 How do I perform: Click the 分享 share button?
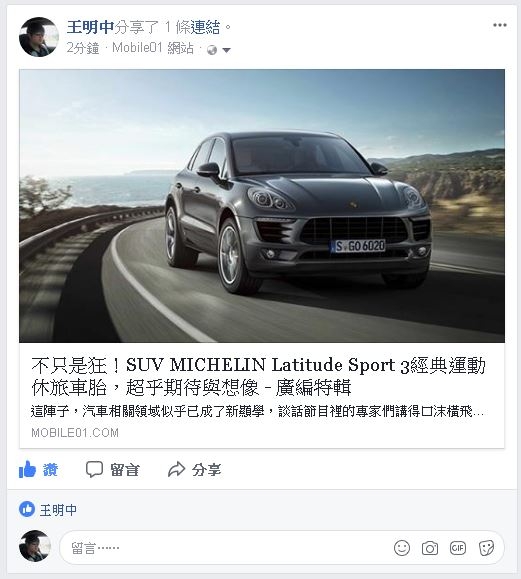(x=195, y=470)
